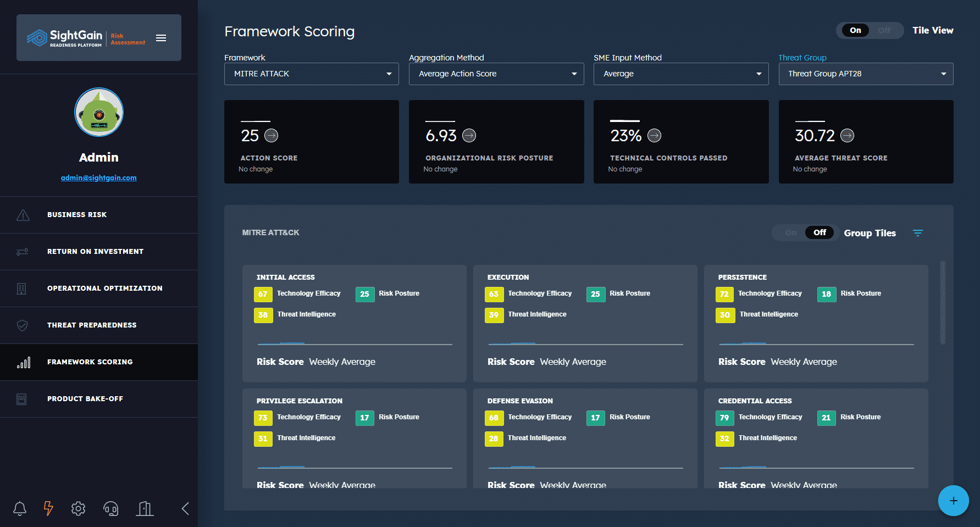
Task: Open Threat Preparedness section
Action: coord(99,325)
